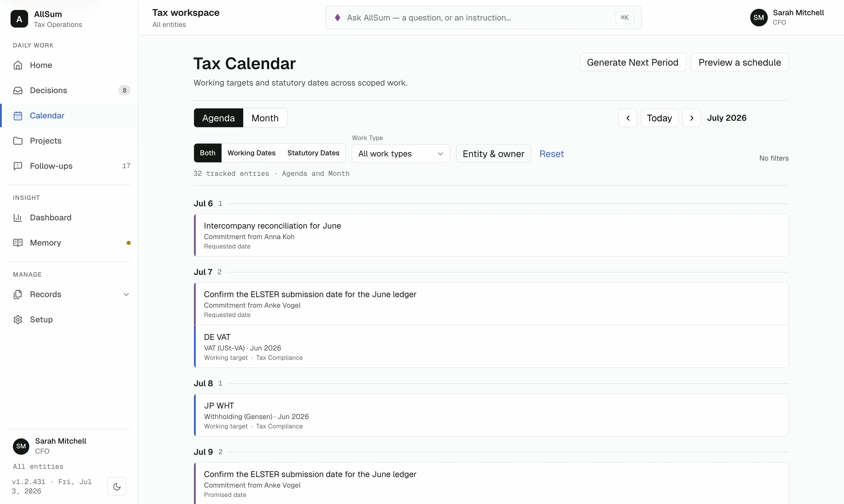Open the Home menu item
Image resolution: width=844 pixels, height=504 pixels.
pos(69,65)
